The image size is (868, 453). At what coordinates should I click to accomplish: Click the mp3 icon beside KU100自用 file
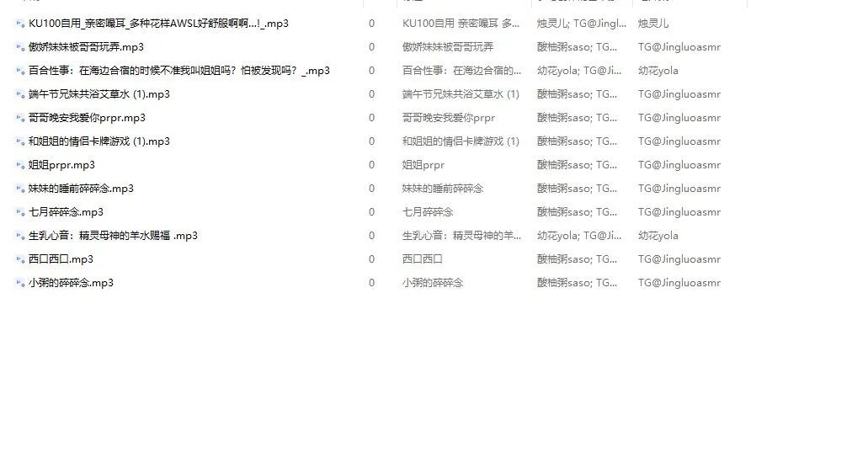(x=20, y=24)
